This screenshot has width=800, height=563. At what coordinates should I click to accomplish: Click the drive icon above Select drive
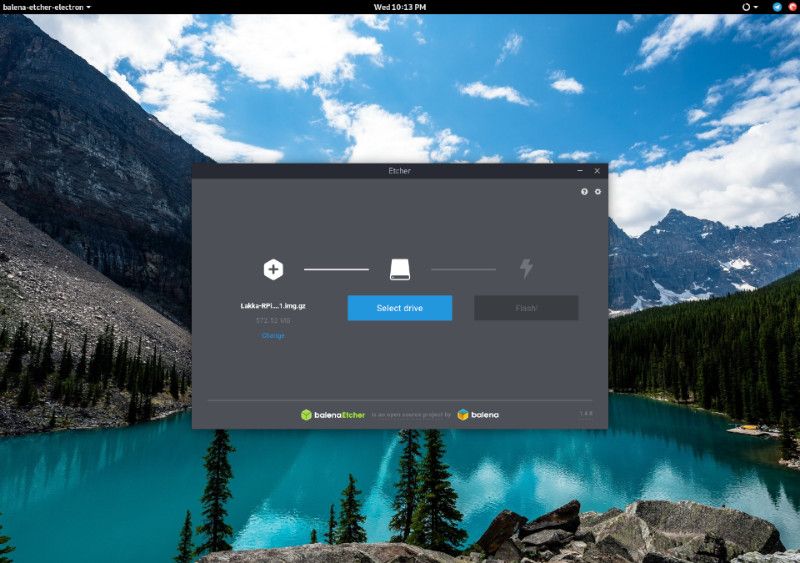[x=400, y=269]
